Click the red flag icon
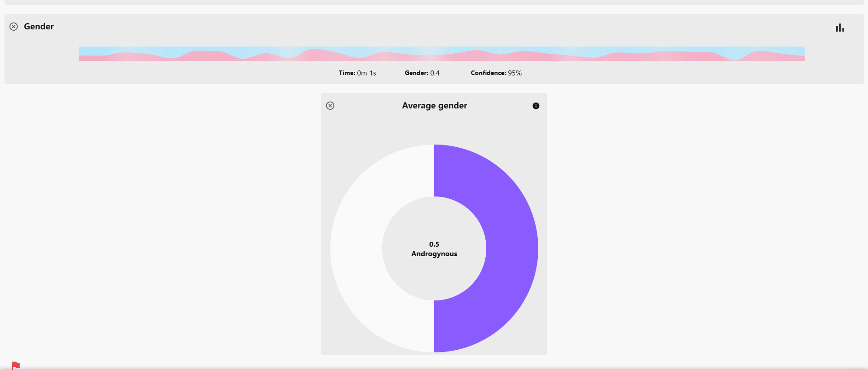868x370 pixels. (x=16, y=365)
